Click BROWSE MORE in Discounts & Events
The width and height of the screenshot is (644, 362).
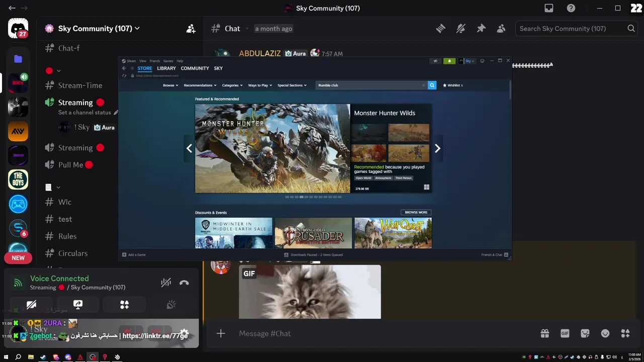(416, 212)
